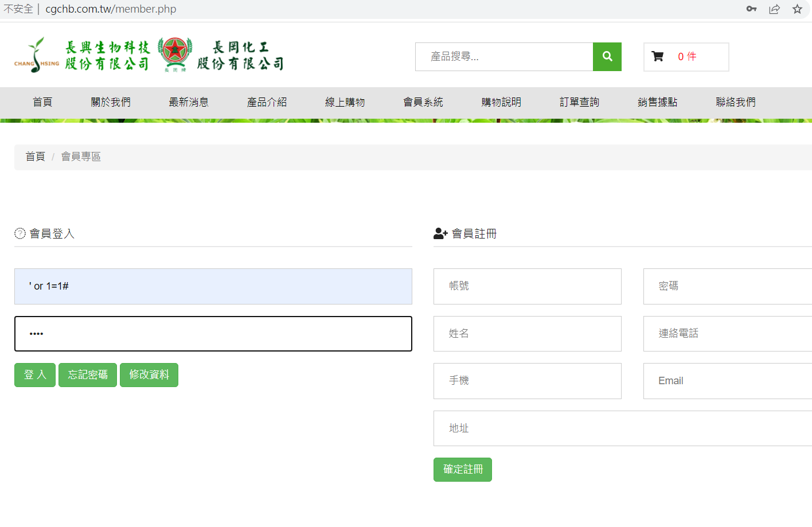
Task: Click the 地址 input field
Action: tap(623, 428)
